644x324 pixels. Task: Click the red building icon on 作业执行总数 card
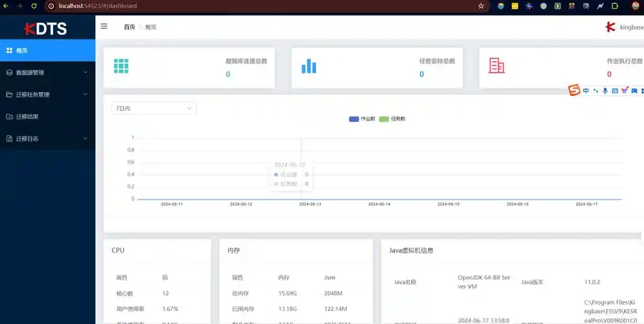(x=496, y=66)
